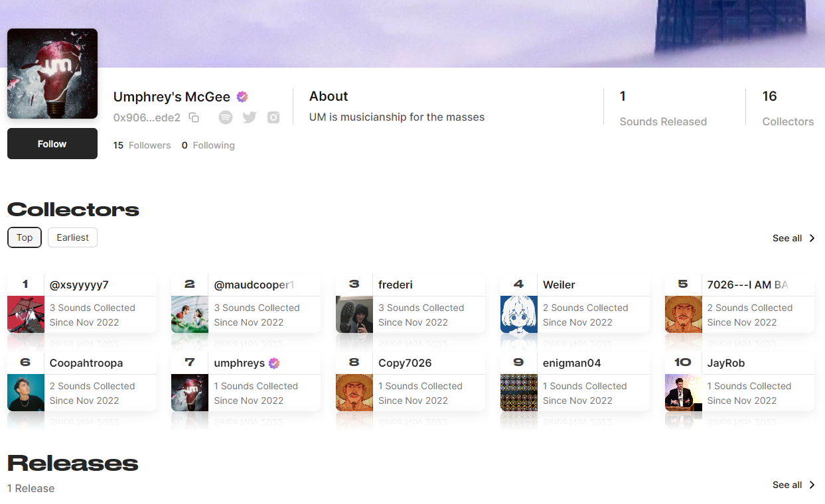This screenshot has height=504, width=825.
Task: Follow Umphrey's McGee
Action: coord(52,144)
